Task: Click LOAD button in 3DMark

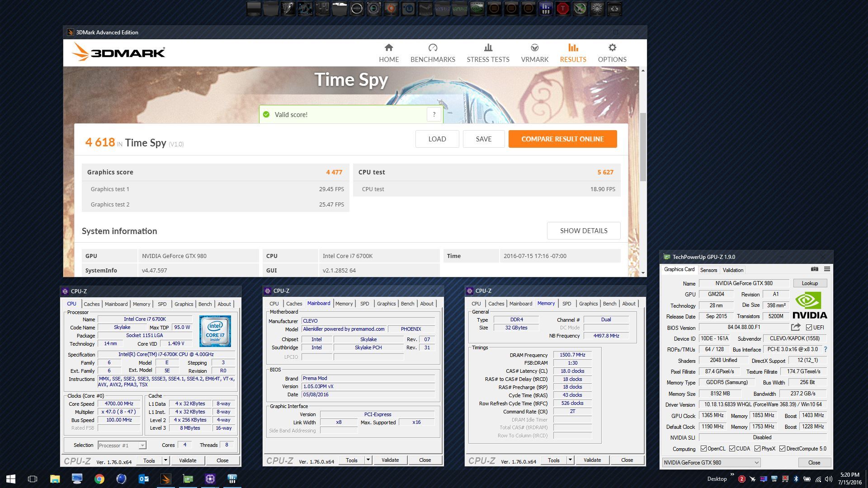Action: click(x=437, y=139)
